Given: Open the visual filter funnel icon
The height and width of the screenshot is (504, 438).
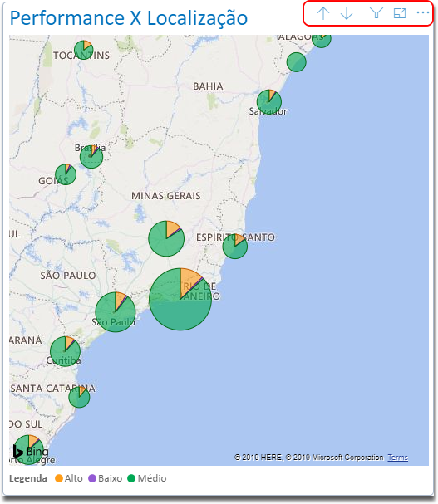Looking at the screenshot, I should 376,12.
